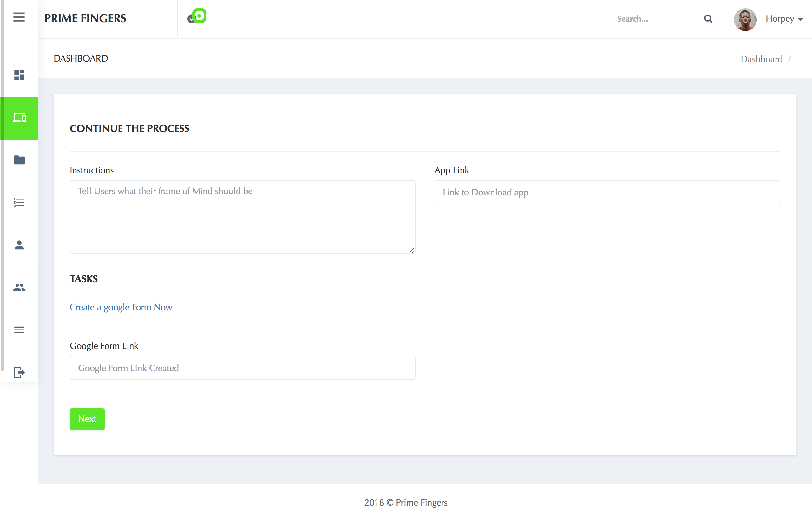Open the group users icon in sidebar

[19, 287]
